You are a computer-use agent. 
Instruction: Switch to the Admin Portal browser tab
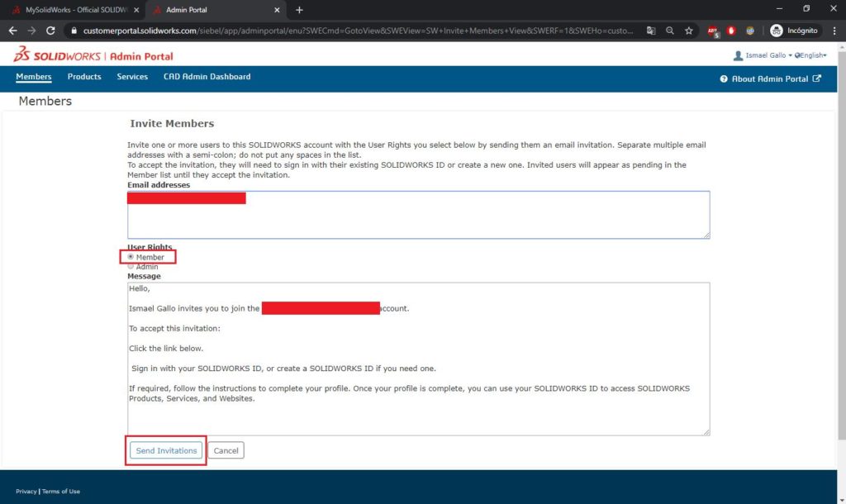[214, 10]
